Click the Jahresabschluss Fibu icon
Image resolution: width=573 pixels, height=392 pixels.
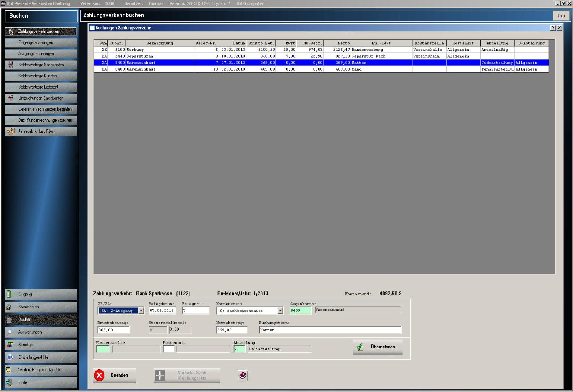point(11,131)
